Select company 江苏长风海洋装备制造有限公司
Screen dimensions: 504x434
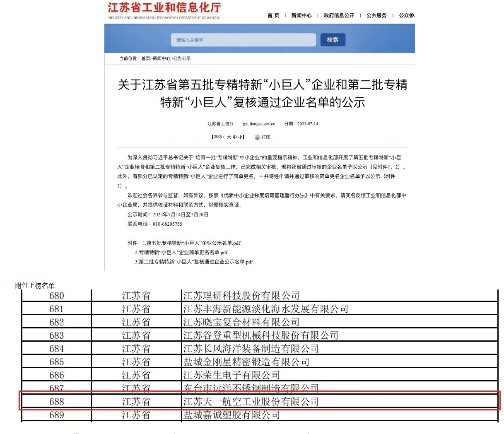click(x=251, y=349)
